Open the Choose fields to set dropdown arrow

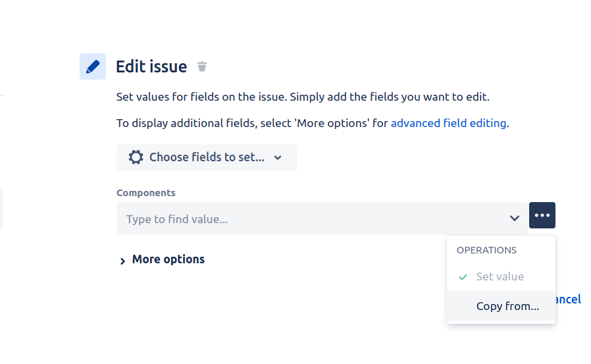[278, 157]
